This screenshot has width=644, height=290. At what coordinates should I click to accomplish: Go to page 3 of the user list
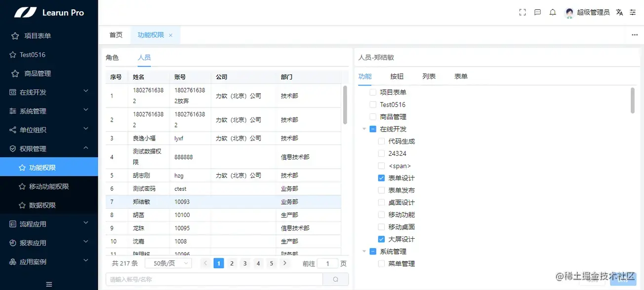click(x=245, y=263)
